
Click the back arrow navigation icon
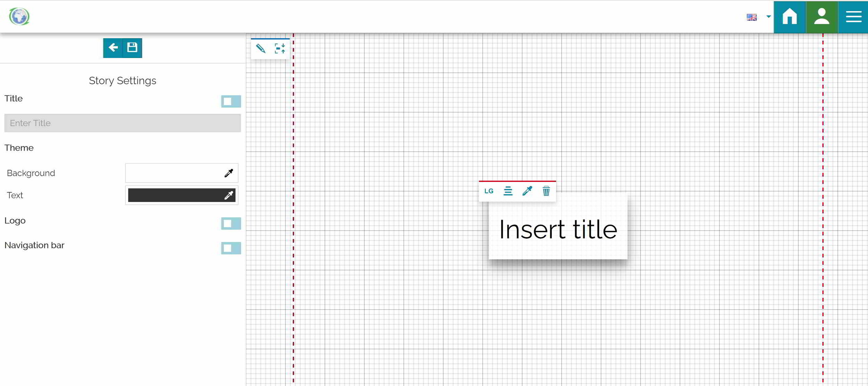(112, 48)
